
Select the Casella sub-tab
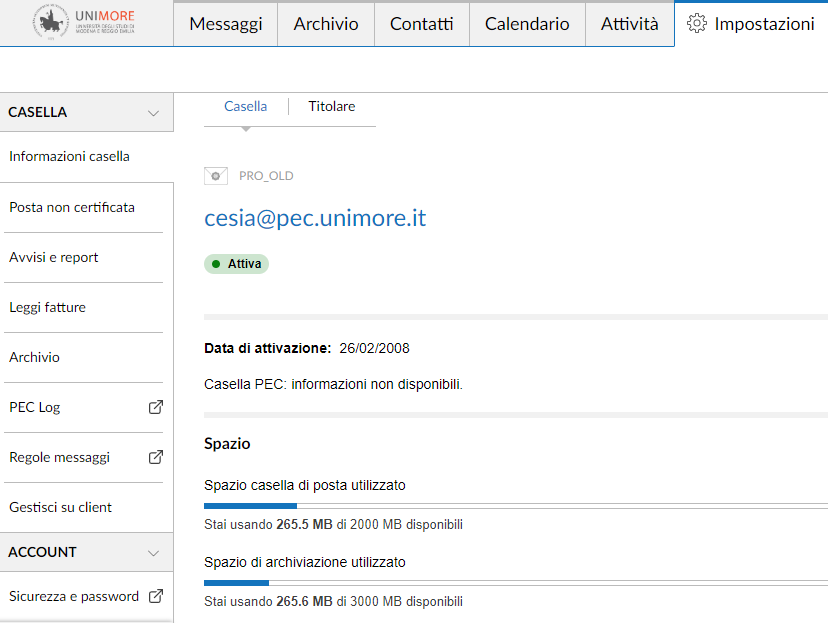tap(245, 106)
